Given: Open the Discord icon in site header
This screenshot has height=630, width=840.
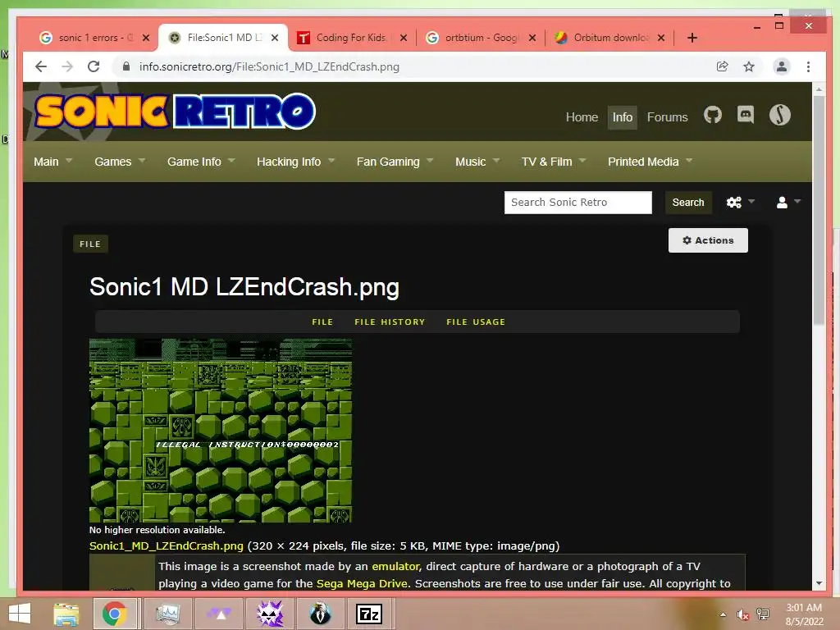Looking at the screenshot, I should (745, 115).
